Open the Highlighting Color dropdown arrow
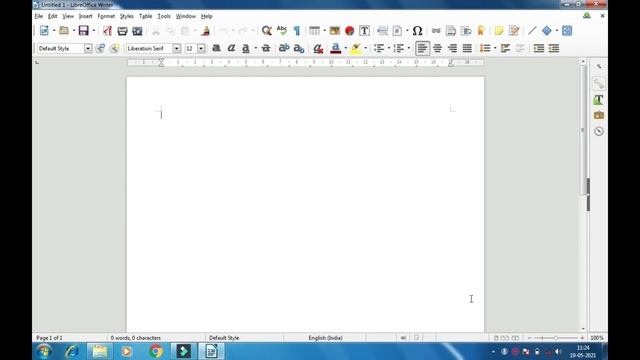The height and width of the screenshot is (360, 640). coord(366,48)
